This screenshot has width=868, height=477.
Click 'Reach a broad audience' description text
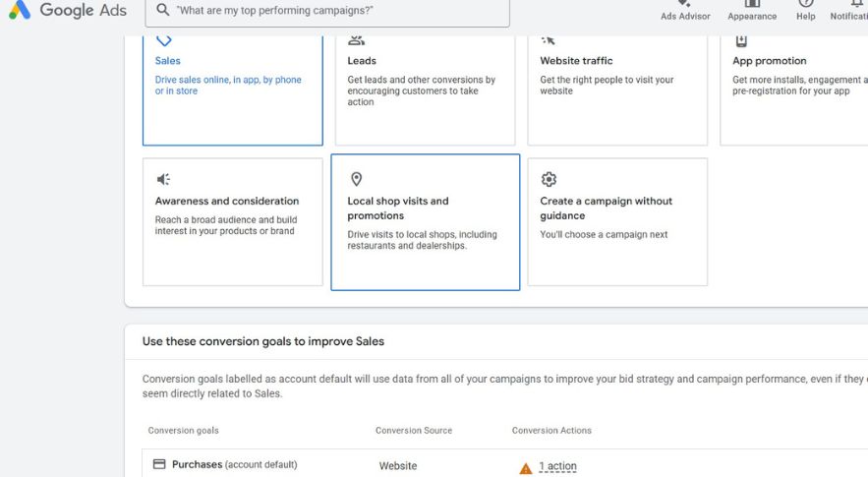(x=226, y=225)
